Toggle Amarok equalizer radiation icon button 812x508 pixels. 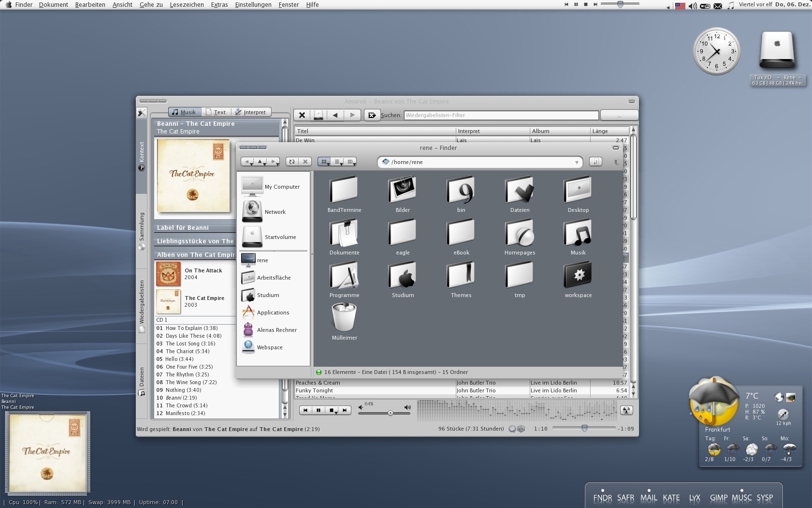click(626, 410)
